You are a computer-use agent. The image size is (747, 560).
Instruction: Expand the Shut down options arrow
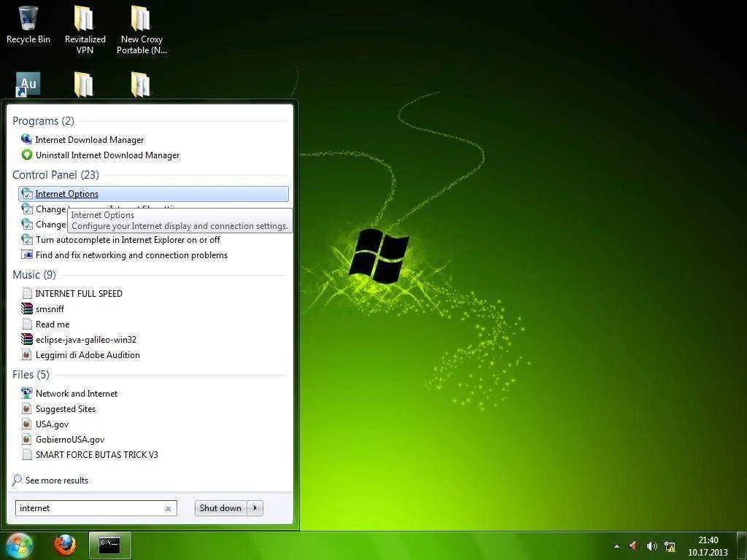pyautogui.click(x=255, y=508)
